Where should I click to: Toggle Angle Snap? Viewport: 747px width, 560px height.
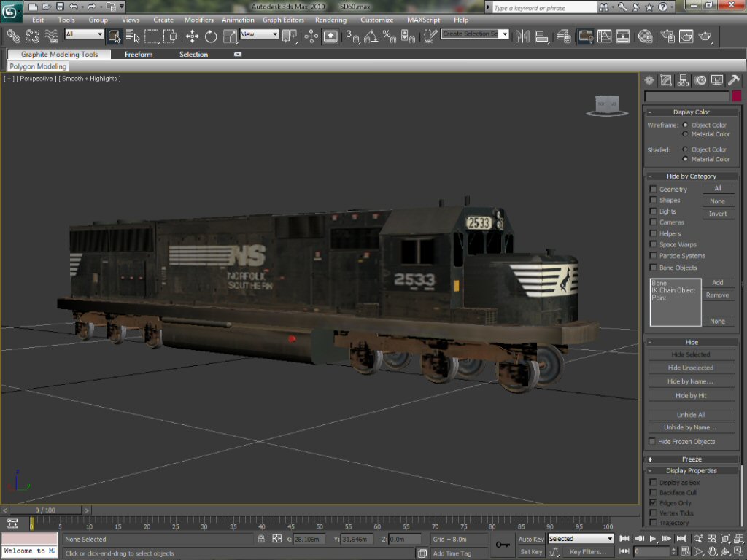click(x=371, y=36)
